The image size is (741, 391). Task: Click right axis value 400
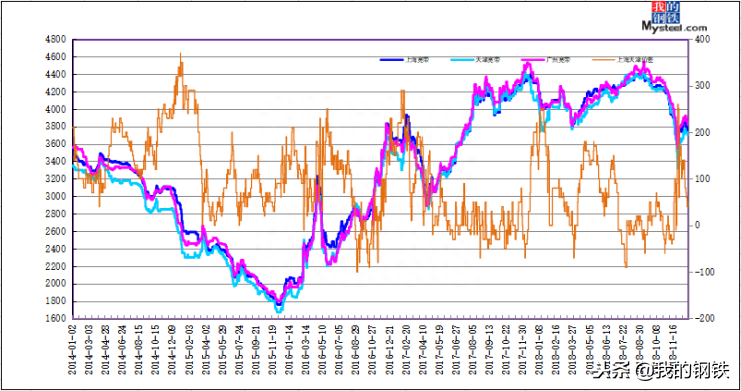click(x=703, y=40)
